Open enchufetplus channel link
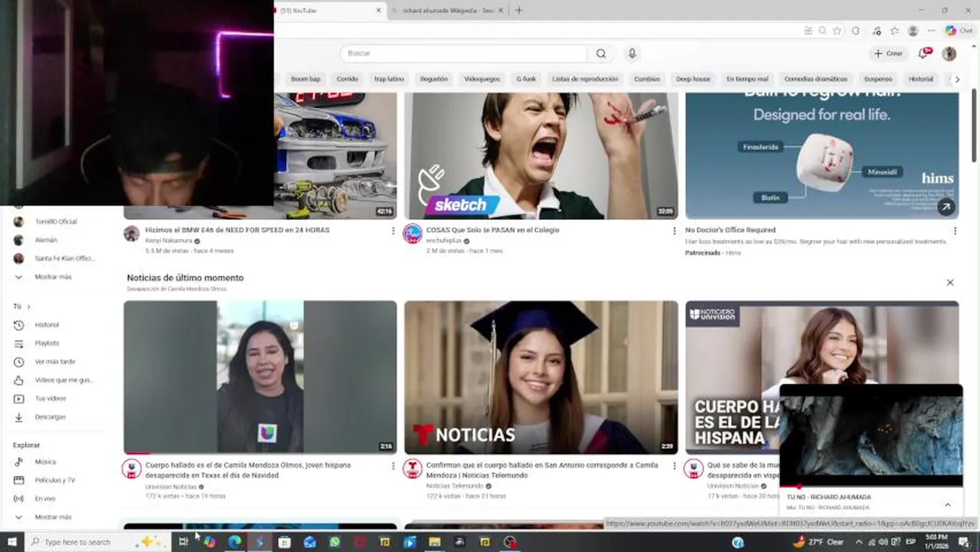Screen dimensions: 980x552 [444, 241]
